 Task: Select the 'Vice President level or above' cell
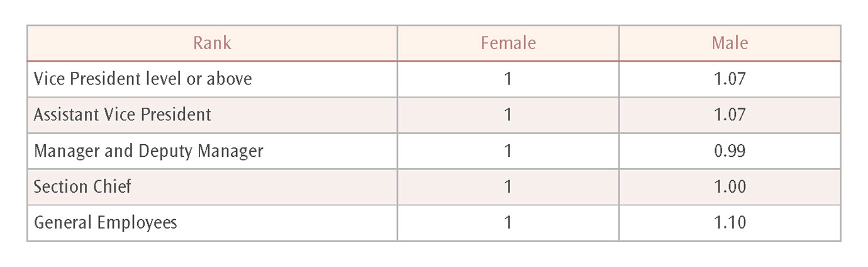pyautogui.click(x=143, y=79)
